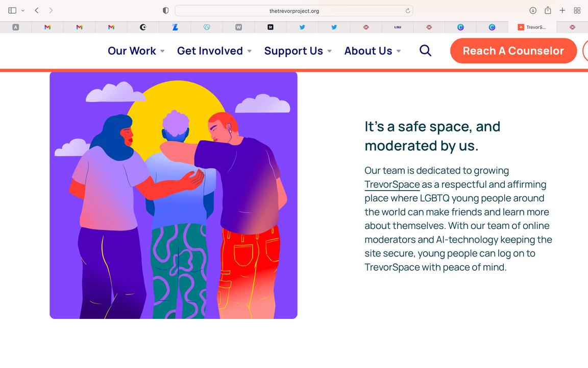588x368 pixels.
Task: Select the TrevorS... tab
Action: (x=532, y=27)
